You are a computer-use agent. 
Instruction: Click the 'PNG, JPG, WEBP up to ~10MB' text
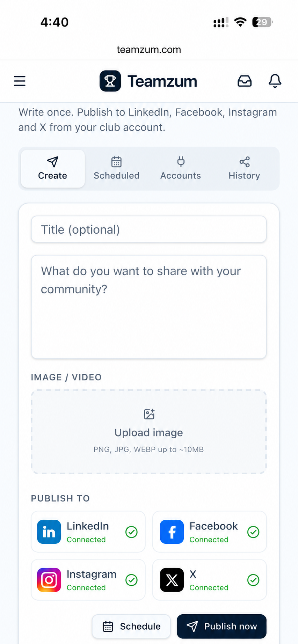click(149, 449)
